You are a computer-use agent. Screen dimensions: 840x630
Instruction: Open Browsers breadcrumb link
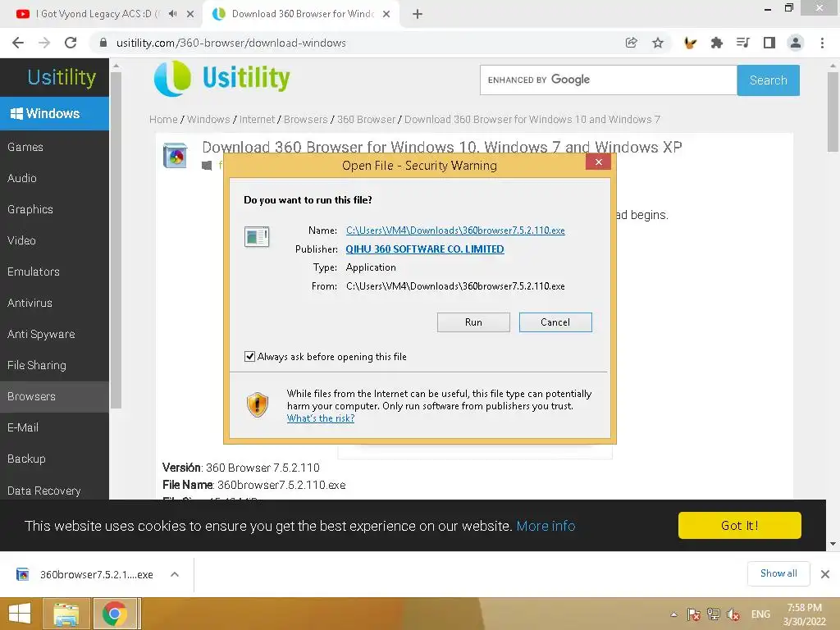[305, 120]
